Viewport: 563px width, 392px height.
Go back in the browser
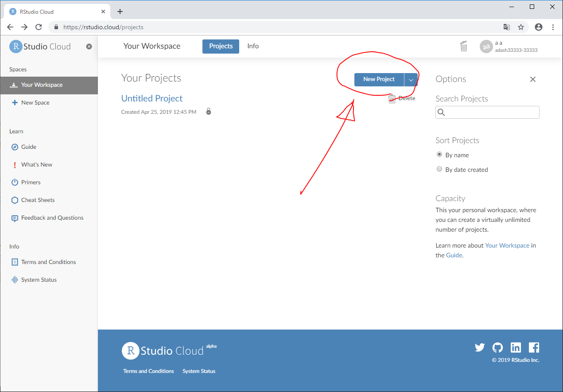point(10,27)
